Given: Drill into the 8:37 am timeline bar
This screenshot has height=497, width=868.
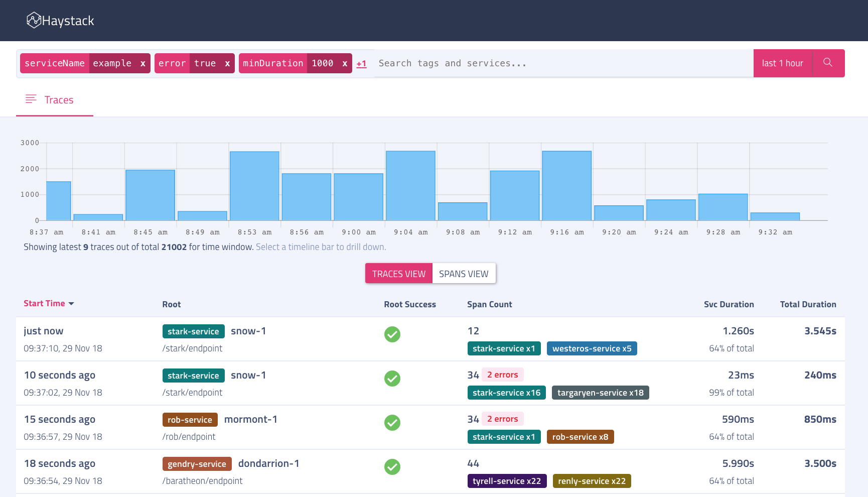Looking at the screenshot, I should tap(59, 201).
